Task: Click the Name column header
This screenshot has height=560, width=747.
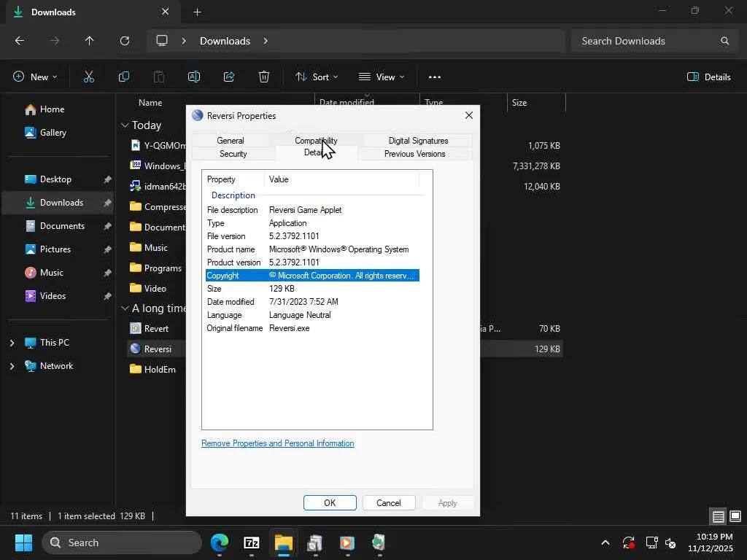Action: (150, 102)
